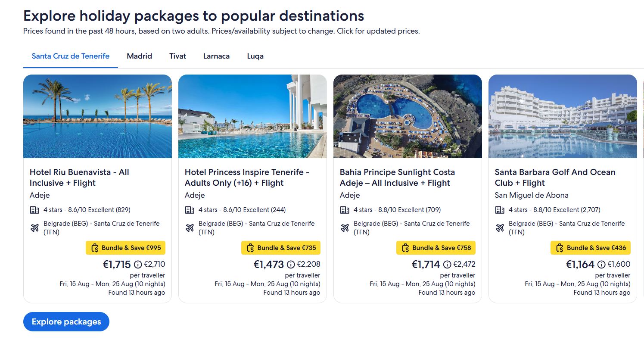644x343 pixels.
Task: Click info icon beside €1,715 price
Action: [x=138, y=265]
